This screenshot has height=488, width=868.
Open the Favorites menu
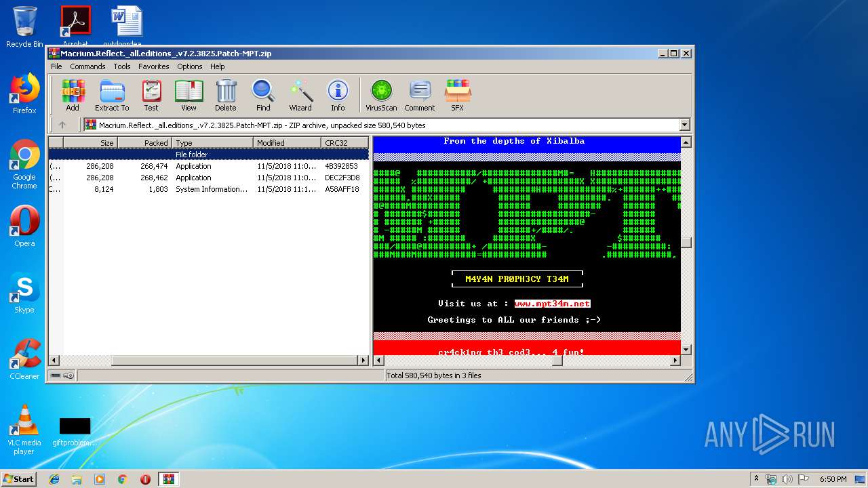click(x=154, y=66)
